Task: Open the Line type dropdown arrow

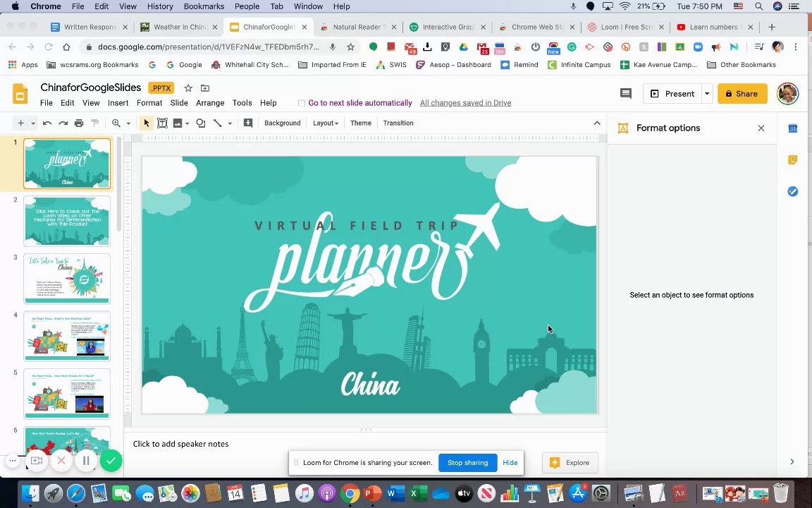Action: point(230,123)
